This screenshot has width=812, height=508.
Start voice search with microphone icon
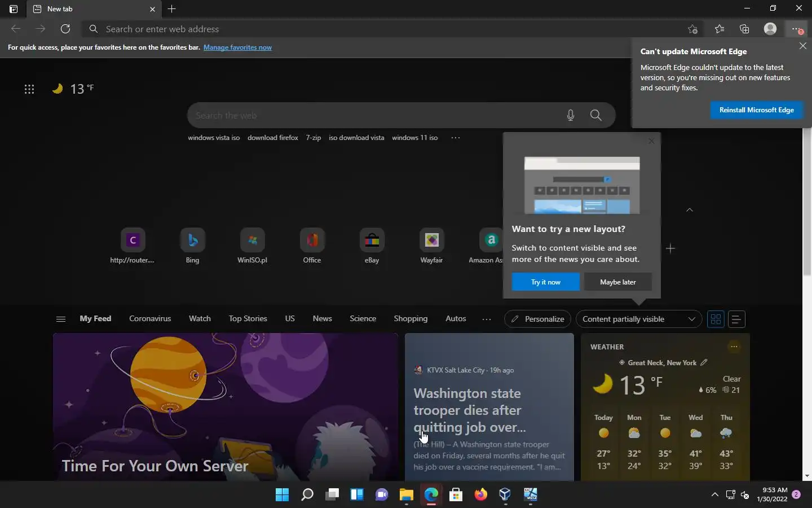tap(571, 115)
